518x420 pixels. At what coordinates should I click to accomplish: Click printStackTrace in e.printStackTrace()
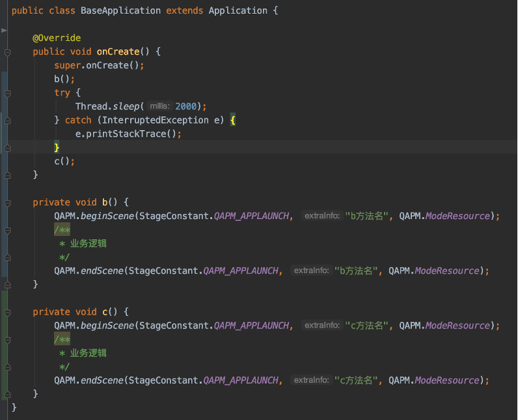pos(126,134)
